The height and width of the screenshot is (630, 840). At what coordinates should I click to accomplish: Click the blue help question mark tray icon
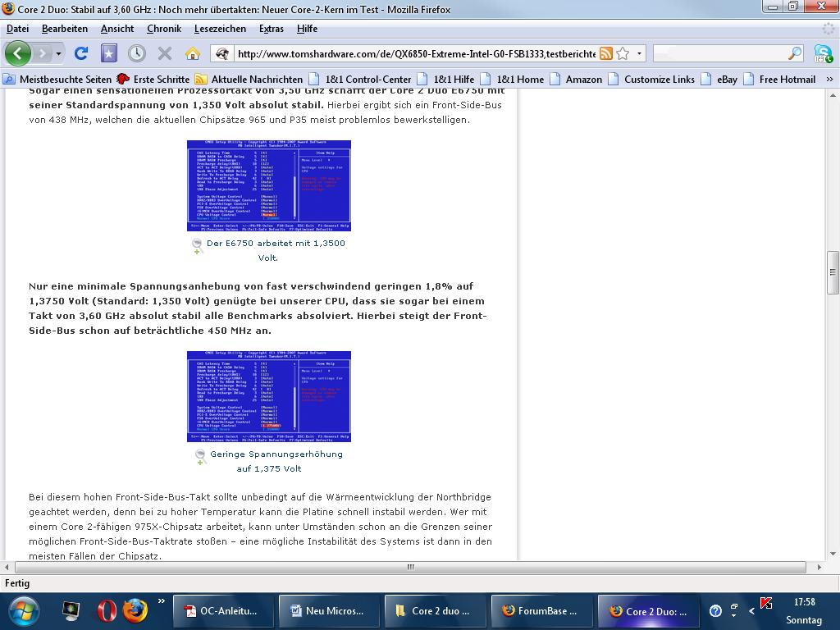pos(715,610)
